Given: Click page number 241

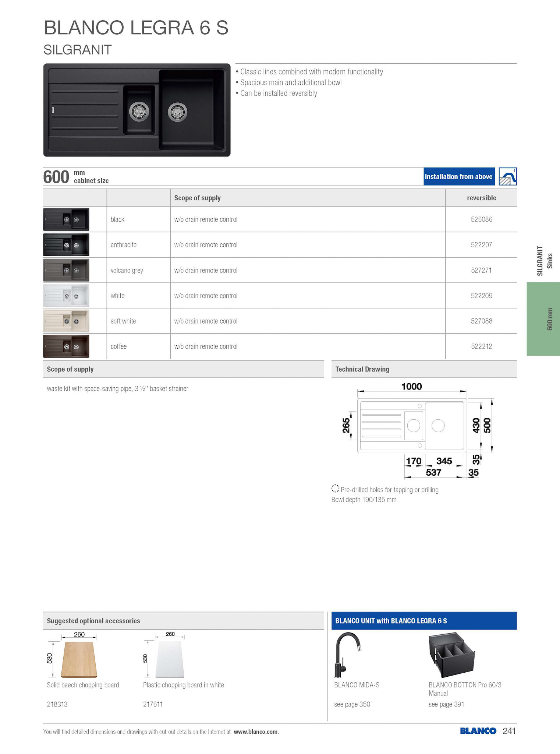Looking at the screenshot, I should (509, 731).
